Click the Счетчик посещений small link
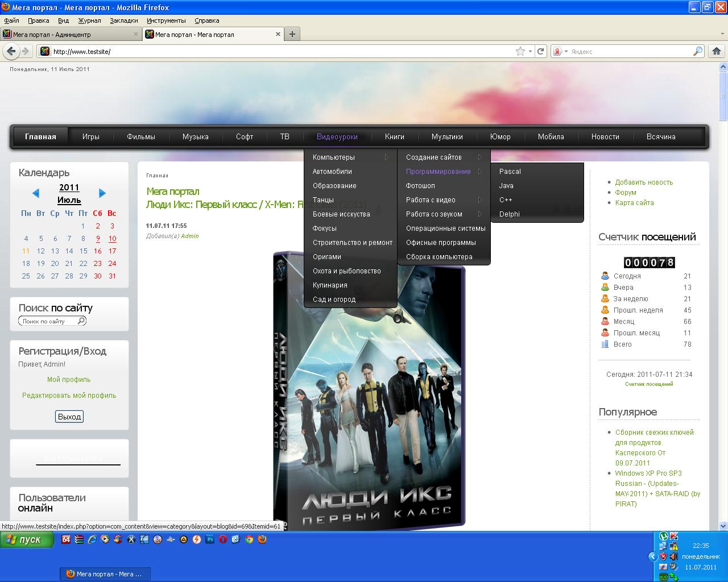This screenshot has height=582, width=728. point(649,384)
